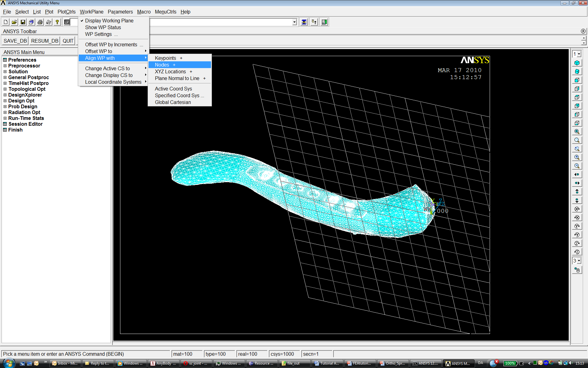Click the Raise Hidden windows icon
588x368 pixels.
(304, 22)
